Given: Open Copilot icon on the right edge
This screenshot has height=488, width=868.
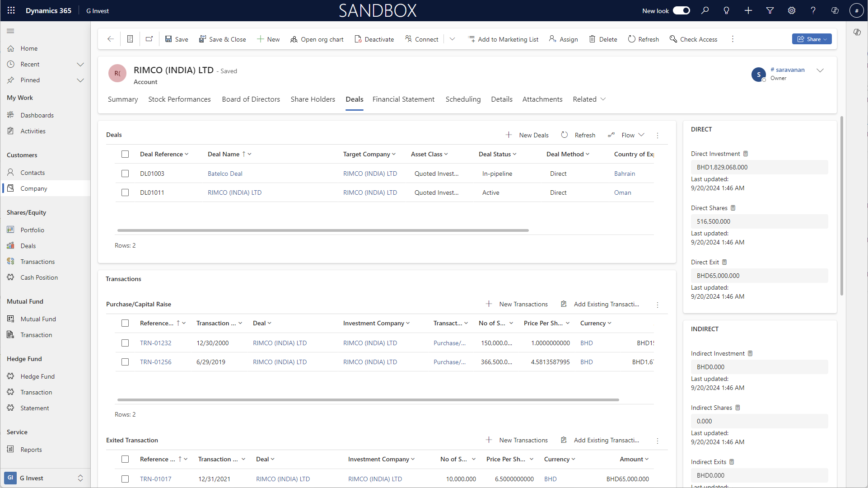Looking at the screenshot, I should (x=857, y=32).
